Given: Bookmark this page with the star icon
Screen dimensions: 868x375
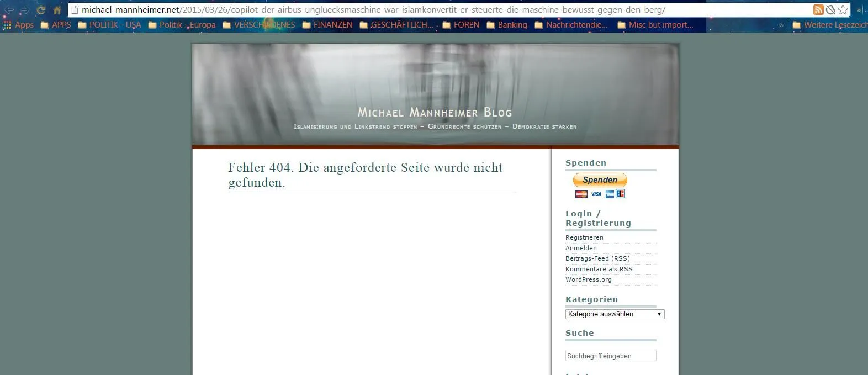Looking at the screenshot, I should point(843,9).
